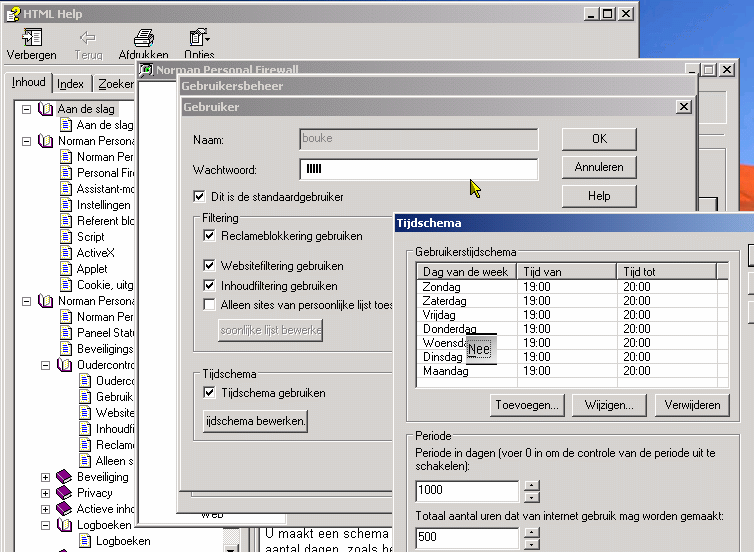
Task: Click the page icon beside 'Reclam' topic
Action: (x=85, y=445)
